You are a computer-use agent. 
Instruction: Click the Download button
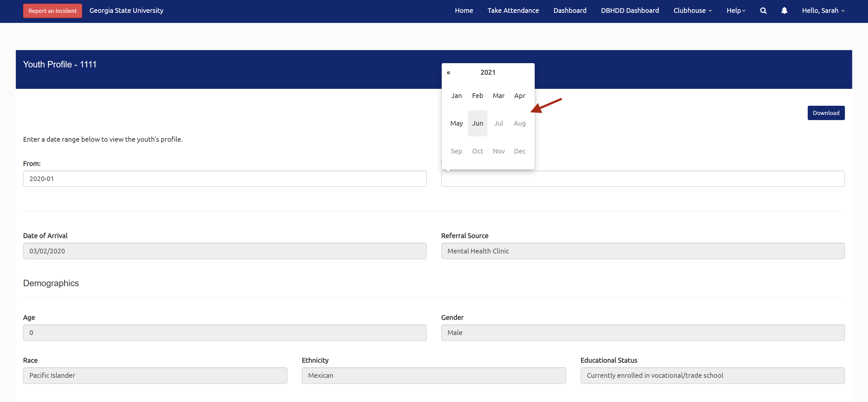[x=825, y=113]
